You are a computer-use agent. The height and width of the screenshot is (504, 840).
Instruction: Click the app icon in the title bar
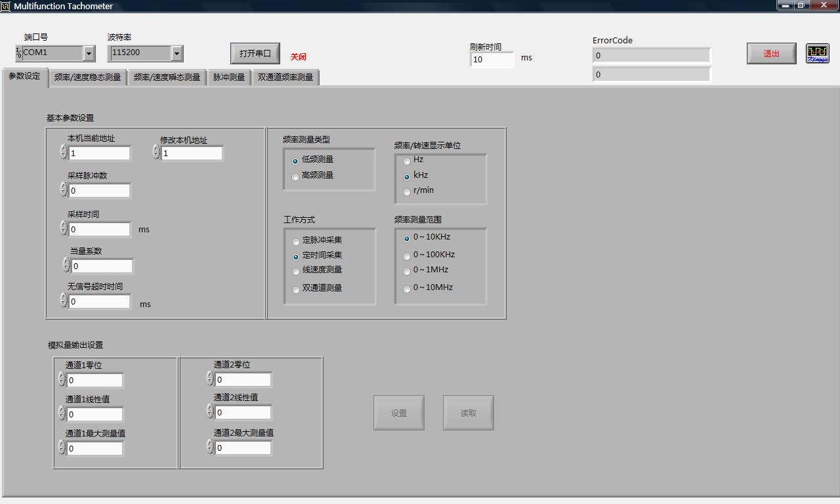coord(6,6)
